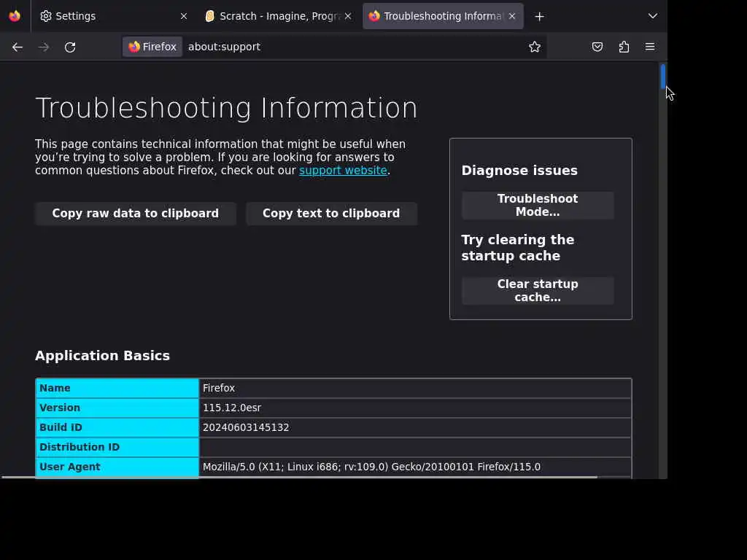This screenshot has height=560, width=747.
Task: Open Firefox View pinned tab icon
Action: (x=15, y=16)
